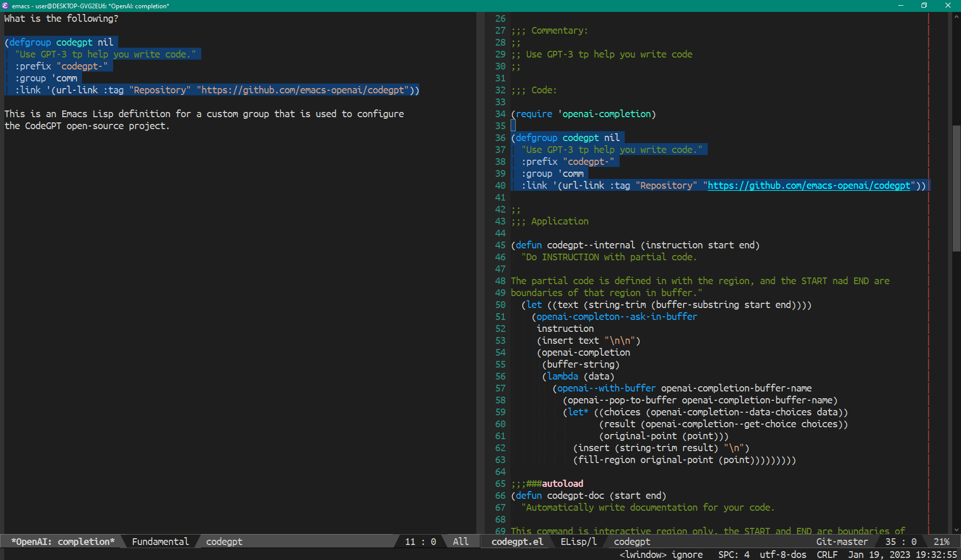Viewport: 961px width, 560px height.
Task: Click the 21% buffer position indicator
Action: [x=941, y=541]
